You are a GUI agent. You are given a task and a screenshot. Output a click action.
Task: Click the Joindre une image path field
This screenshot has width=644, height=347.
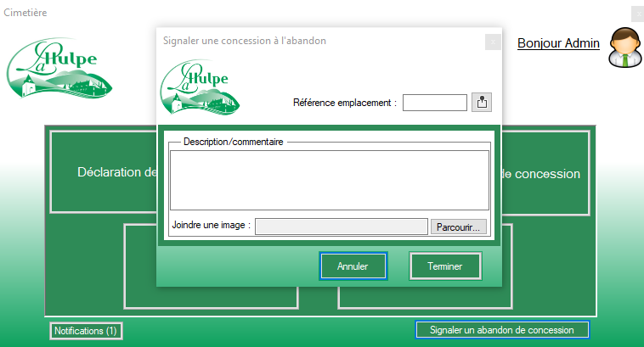(x=341, y=227)
